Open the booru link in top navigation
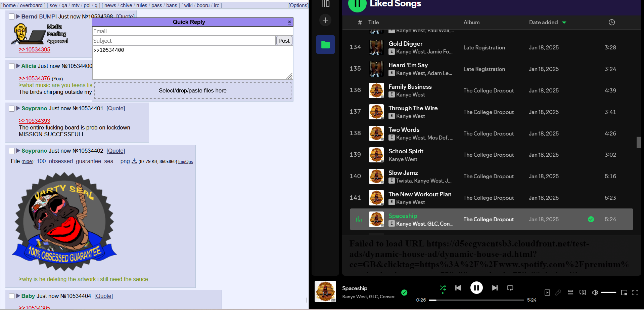The height and width of the screenshot is (310, 644). click(203, 5)
